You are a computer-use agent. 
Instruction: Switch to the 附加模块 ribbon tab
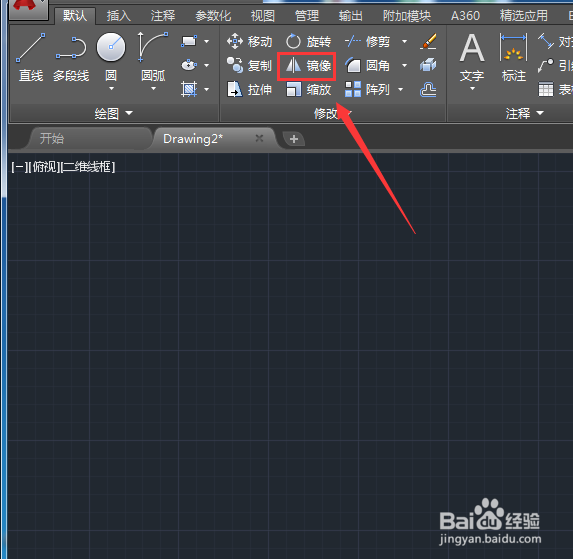[x=407, y=16]
